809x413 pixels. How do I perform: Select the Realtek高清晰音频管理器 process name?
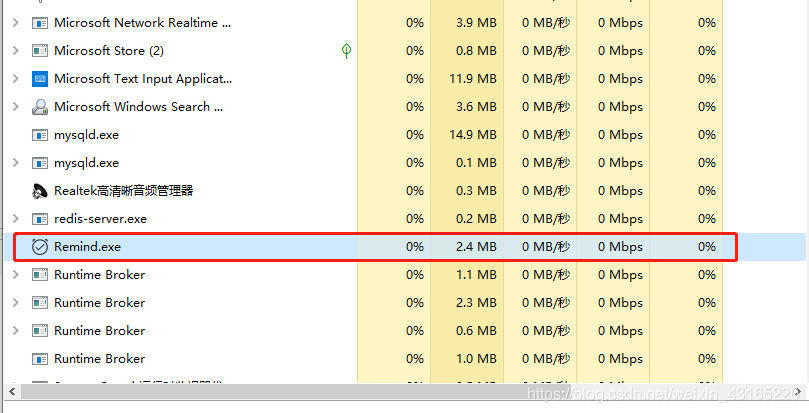tap(124, 190)
